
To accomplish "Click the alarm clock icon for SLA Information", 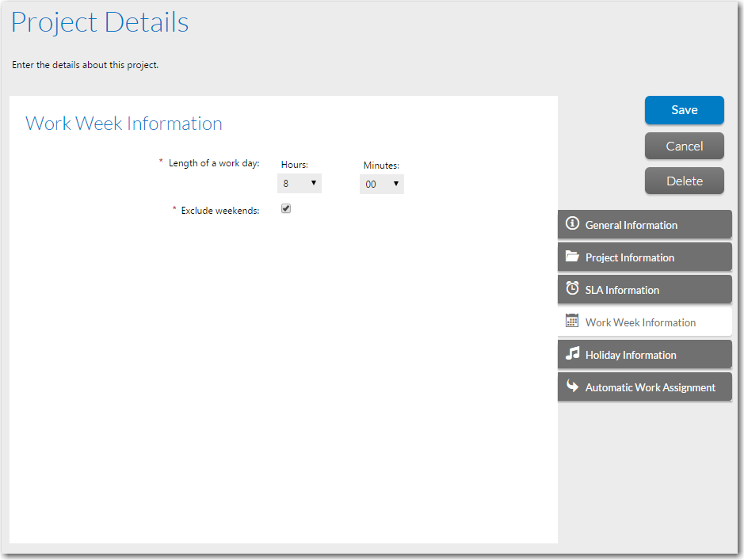I will 572,289.
